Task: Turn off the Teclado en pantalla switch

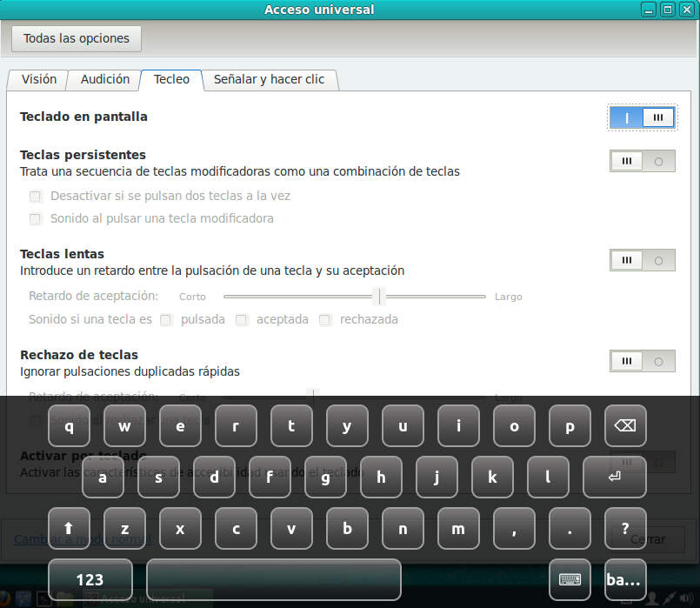Action: point(643,117)
